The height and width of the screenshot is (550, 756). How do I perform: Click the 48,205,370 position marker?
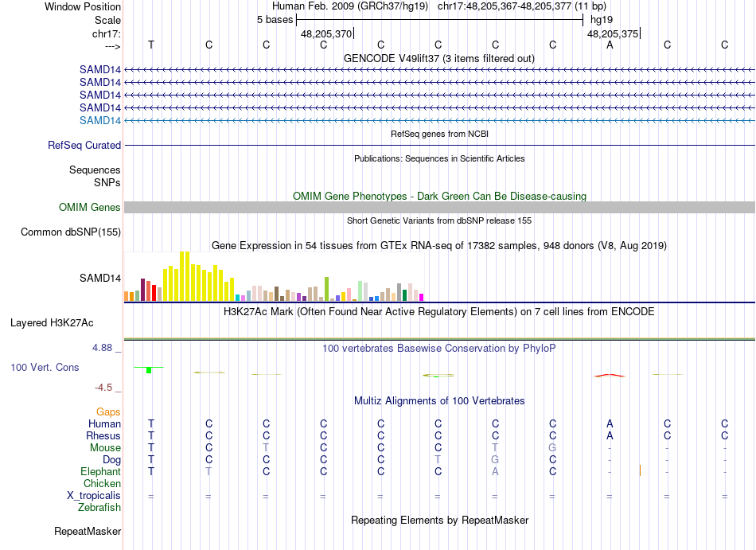pyautogui.click(x=326, y=33)
